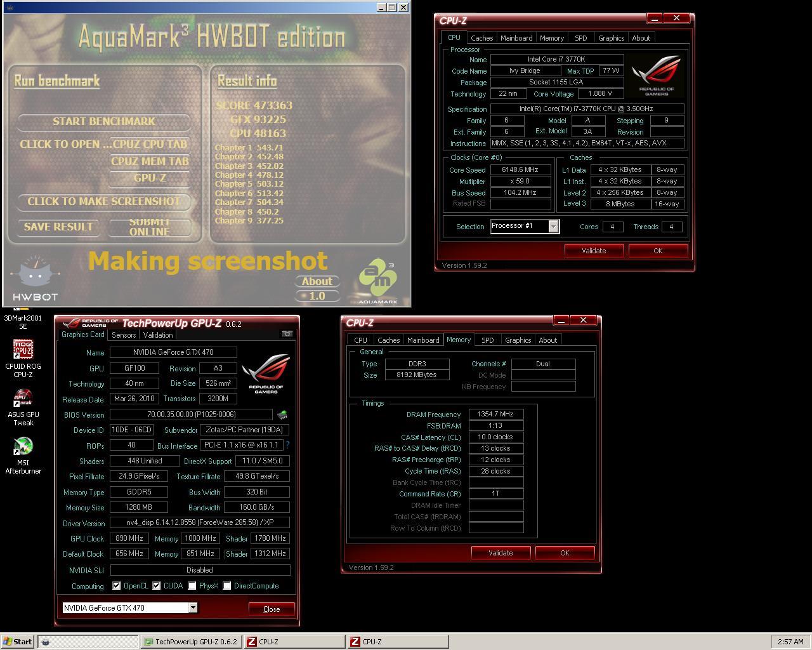This screenshot has width=812, height=650.
Task: Click the About button in AquaMark
Action: click(x=317, y=281)
